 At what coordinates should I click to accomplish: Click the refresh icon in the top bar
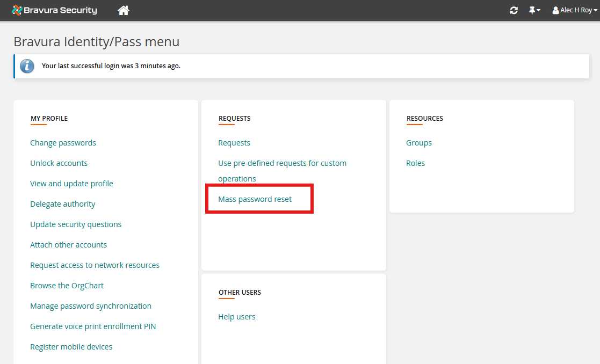514,10
